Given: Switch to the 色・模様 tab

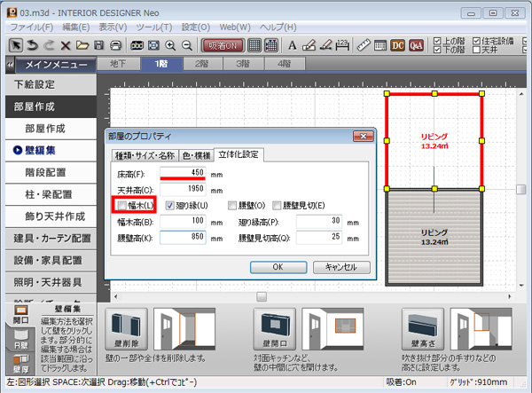Looking at the screenshot, I should pos(193,154).
